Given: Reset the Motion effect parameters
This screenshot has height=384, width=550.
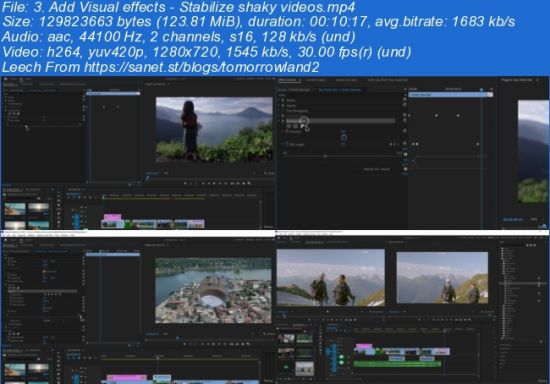Looking at the screenshot, I should tap(404, 100).
